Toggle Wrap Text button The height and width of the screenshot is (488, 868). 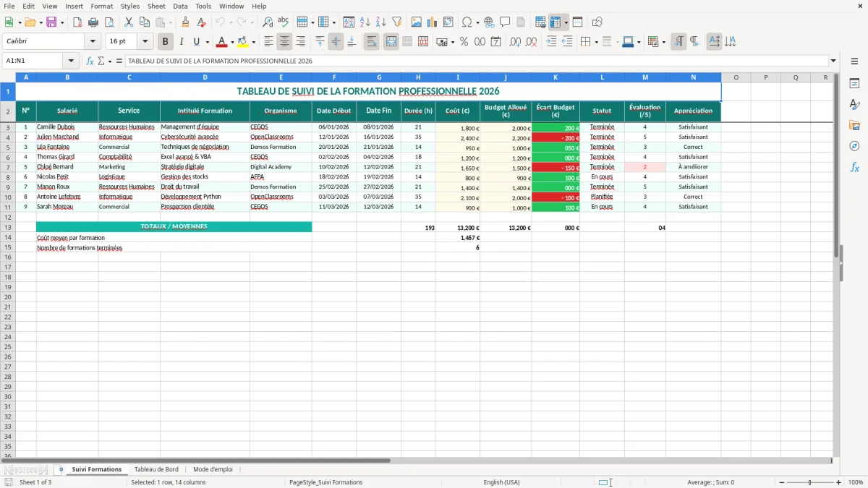(x=371, y=42)
